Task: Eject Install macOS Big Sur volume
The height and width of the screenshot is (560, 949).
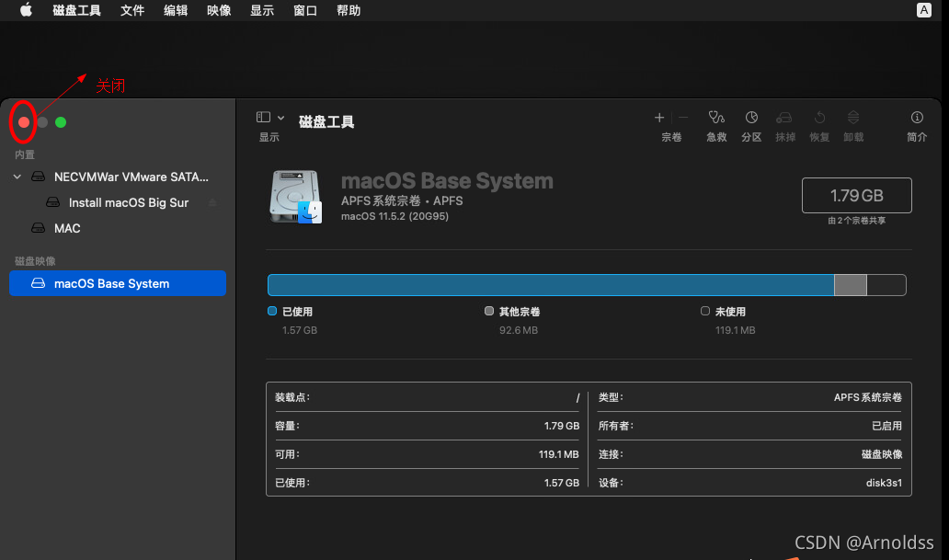Action: (212, 203)
